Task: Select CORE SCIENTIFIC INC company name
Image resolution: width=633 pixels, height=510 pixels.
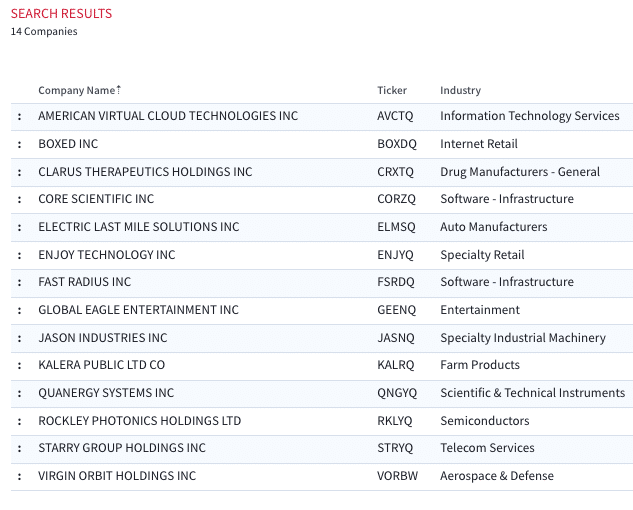Action: 96,199
